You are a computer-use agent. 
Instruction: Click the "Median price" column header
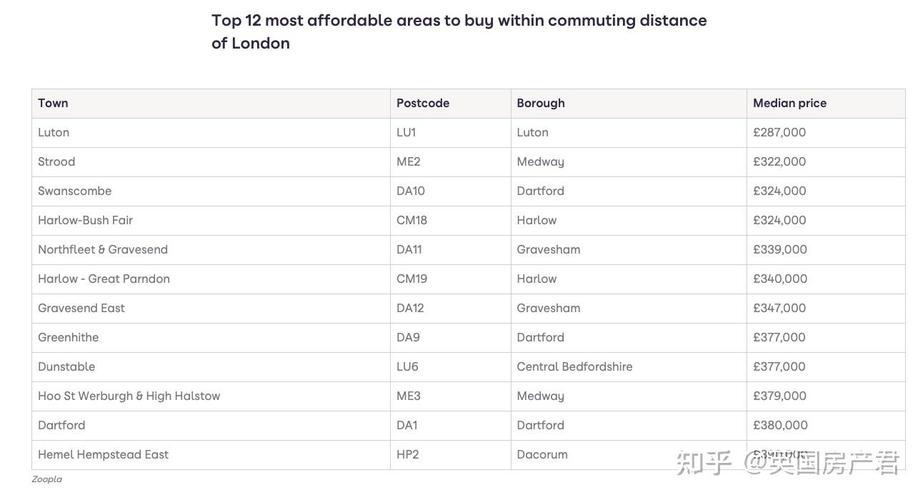(x=790, y=103)
